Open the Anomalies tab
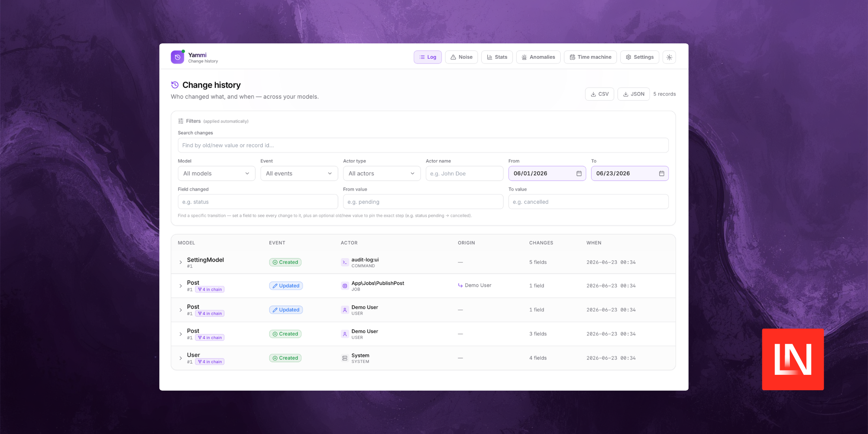Viewport: 868px width, 434px height. (x=538, y=57)
